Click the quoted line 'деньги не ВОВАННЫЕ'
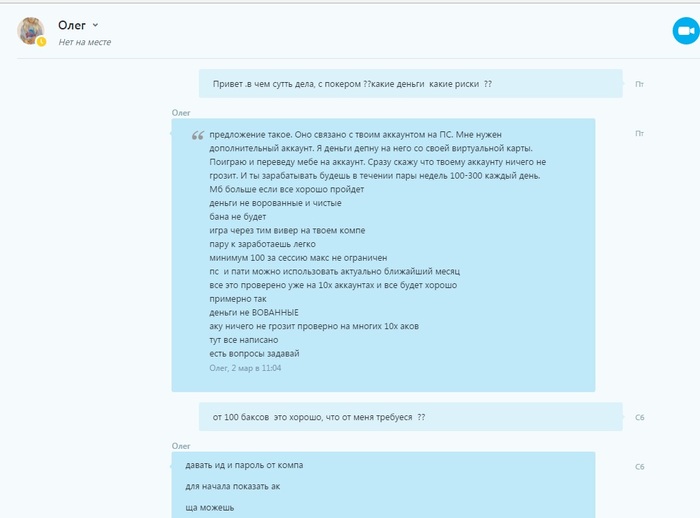 pyautogui.click(x=254, y=313)
